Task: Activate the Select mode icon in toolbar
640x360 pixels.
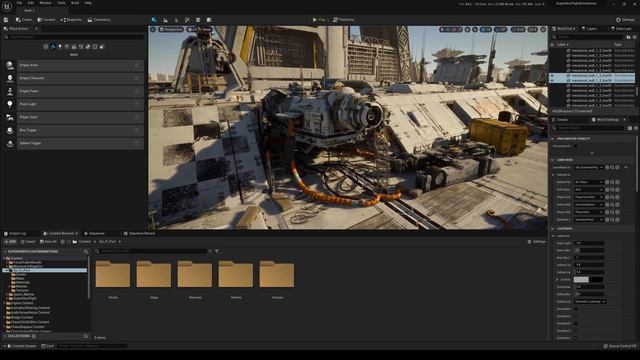Action: [x=154, y=20]
